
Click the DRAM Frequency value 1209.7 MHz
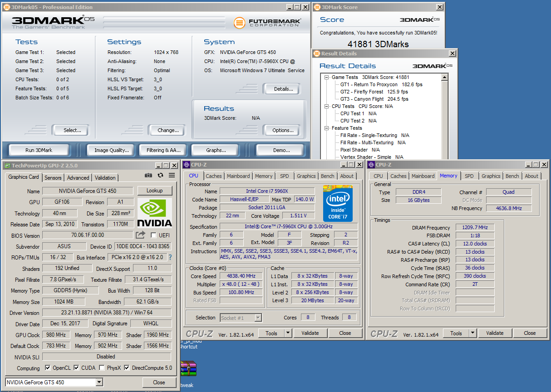click(x=475, y=228)
